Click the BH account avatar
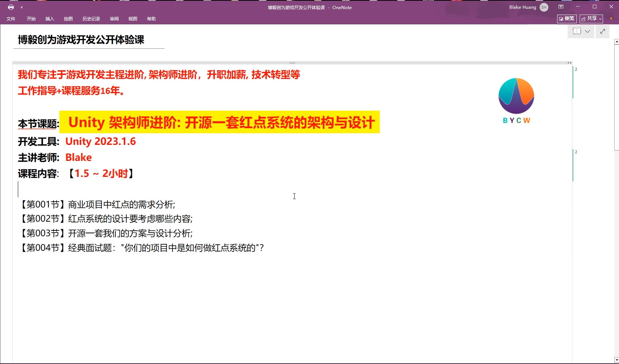The image size is (619, 364). tap(544, 7)
